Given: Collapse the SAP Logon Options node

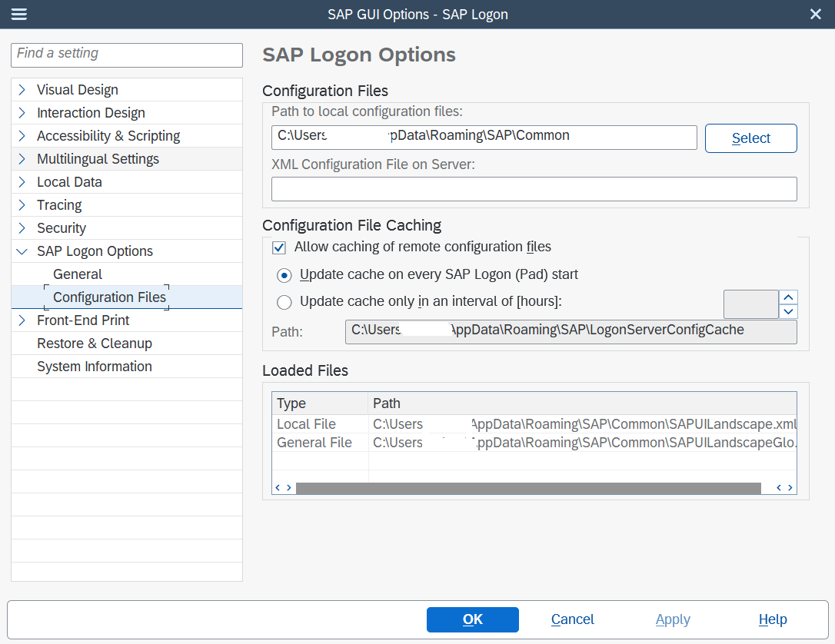Looking at the screenshot, I should (x=22, y=251).
